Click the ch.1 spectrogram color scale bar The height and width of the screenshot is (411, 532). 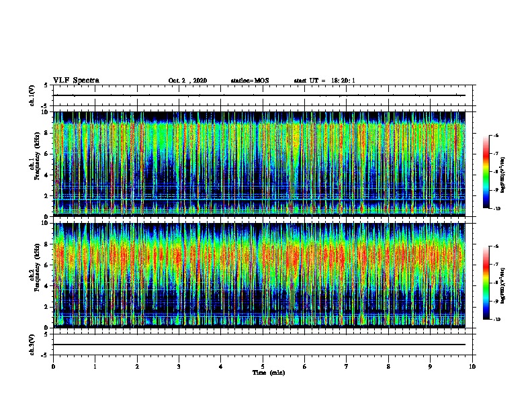tap(486, 172)
